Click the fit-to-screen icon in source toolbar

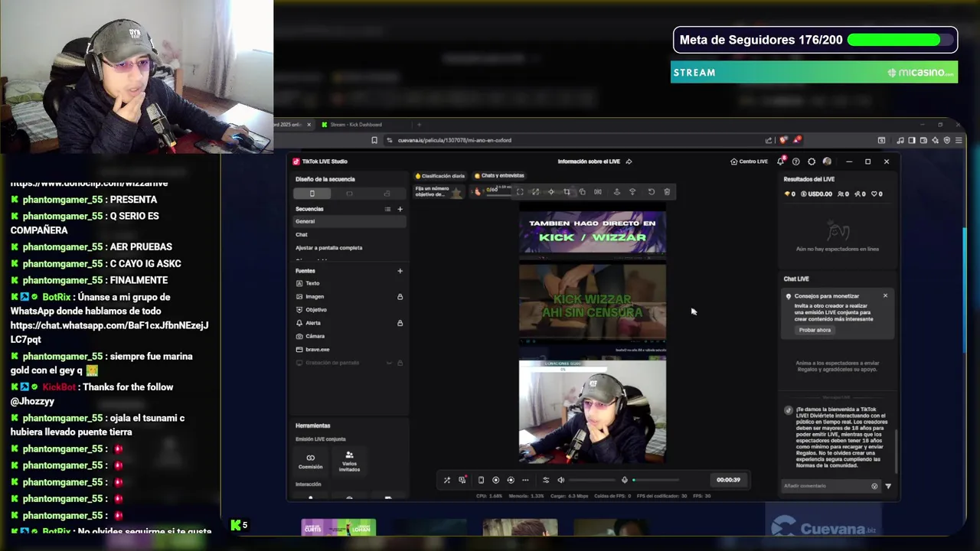pos(520,192)
